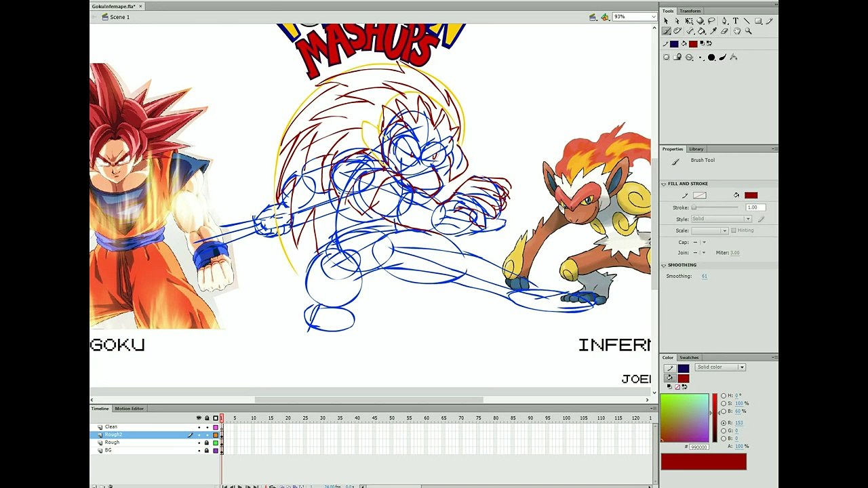Click the Smoothing value 61

[705, 276]
